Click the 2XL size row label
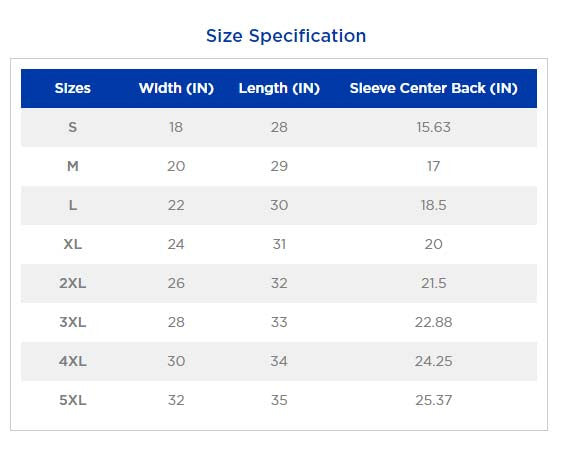Image resolution: width=561 pixels, height=450 pixels. point(73,283)
